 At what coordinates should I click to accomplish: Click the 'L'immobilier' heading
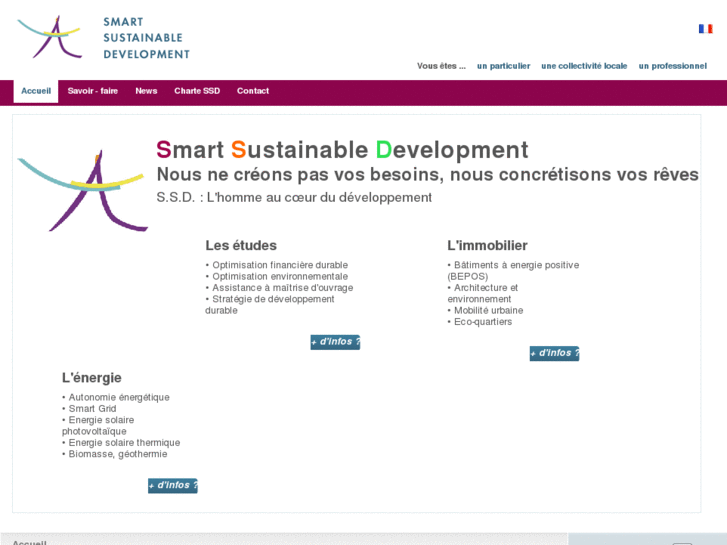tap(487, 245)
